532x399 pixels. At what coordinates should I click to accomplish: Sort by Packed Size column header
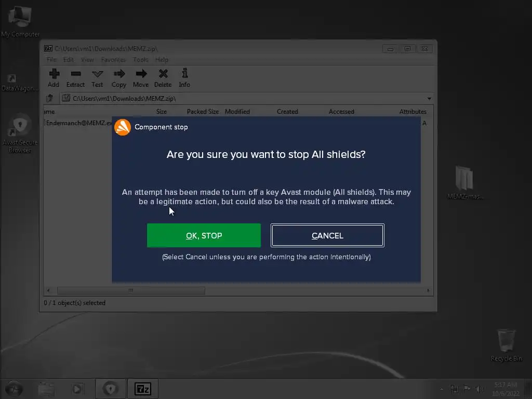pyautogui.click(x=203, y=112)
